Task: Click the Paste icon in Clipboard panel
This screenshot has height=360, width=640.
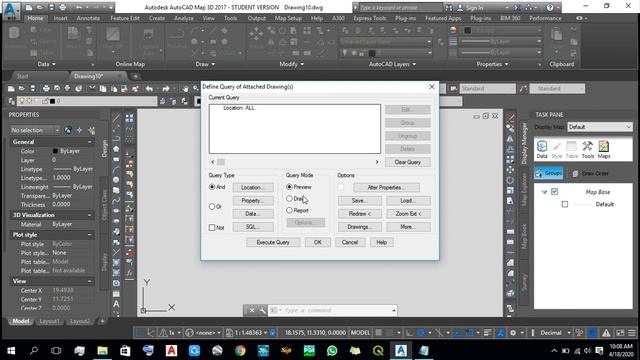Action: click(x=556, y=34)
